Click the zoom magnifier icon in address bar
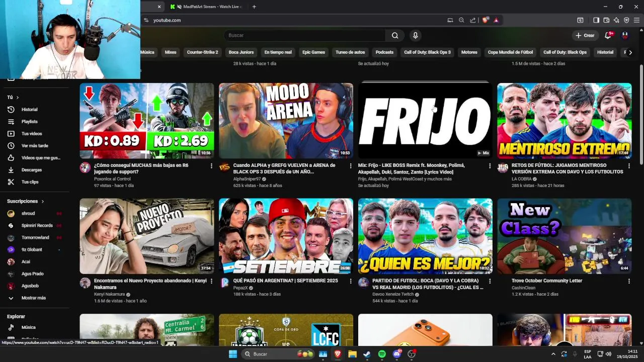 click(x=461, y=20)
